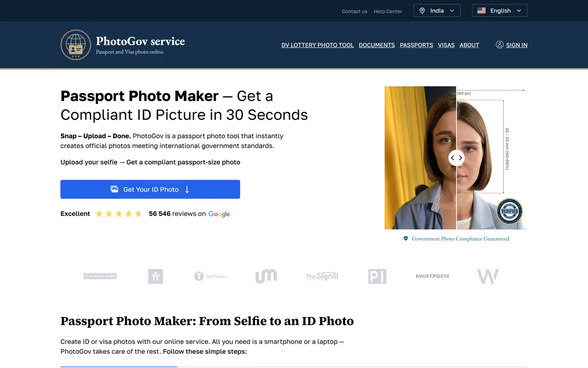Click the Google logo in reviews line
The height and width of the screenshot is (368, 588).
[x=219, y=214]
